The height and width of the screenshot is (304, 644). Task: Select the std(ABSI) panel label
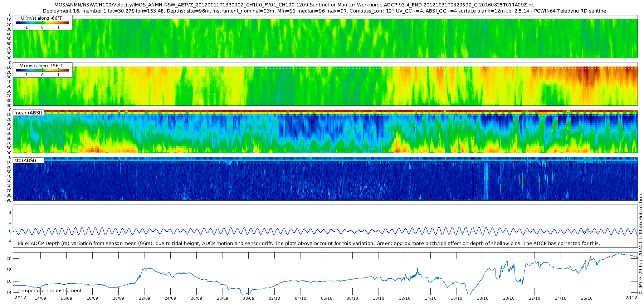(x=28, y=160)
